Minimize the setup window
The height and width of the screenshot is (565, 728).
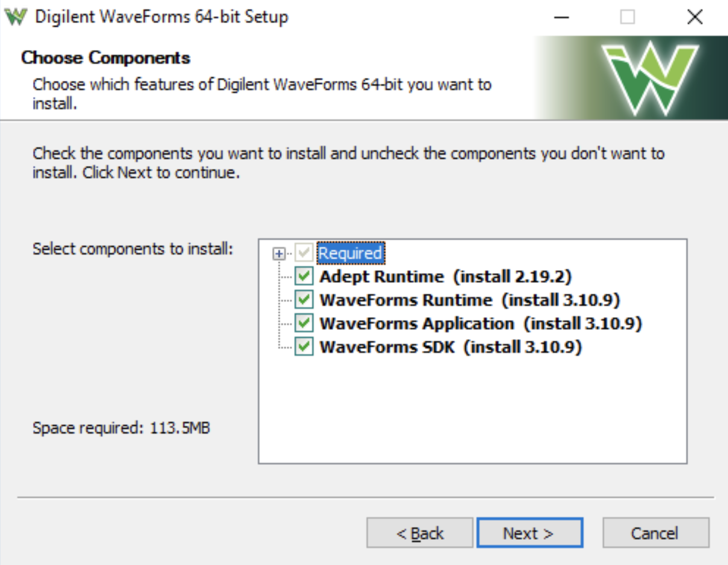point(561,18)
